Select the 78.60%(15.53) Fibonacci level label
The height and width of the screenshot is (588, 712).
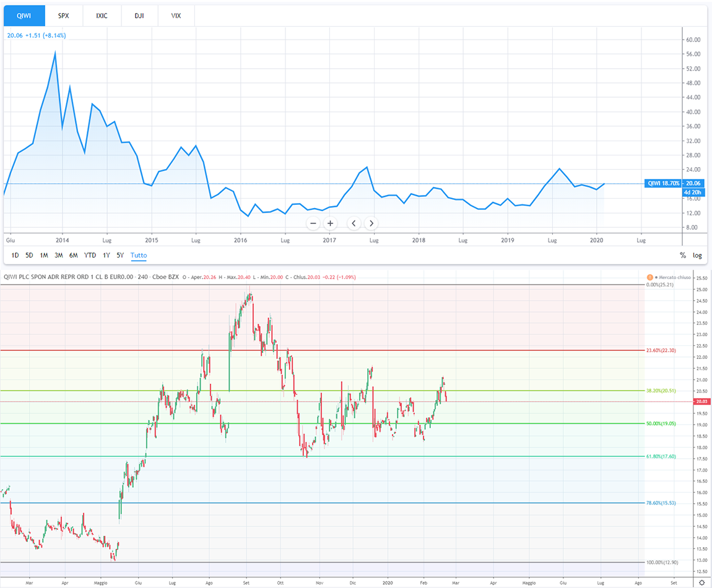tap(661, 503)
